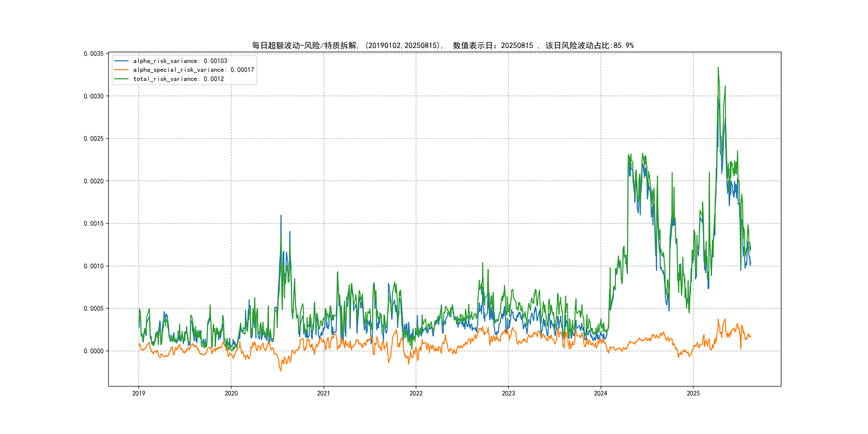Viewport: 868px width, 434px height.
Task: Click the blue alpha_risk_variance legend line
Action: tap(121, 61)
